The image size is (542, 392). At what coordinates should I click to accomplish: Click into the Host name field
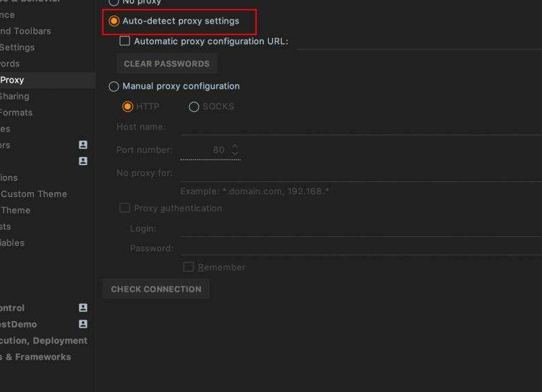(x=359, y=127)
